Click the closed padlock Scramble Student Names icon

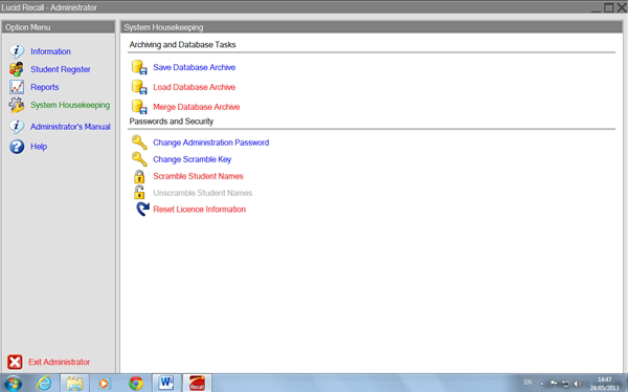[139, 176]
